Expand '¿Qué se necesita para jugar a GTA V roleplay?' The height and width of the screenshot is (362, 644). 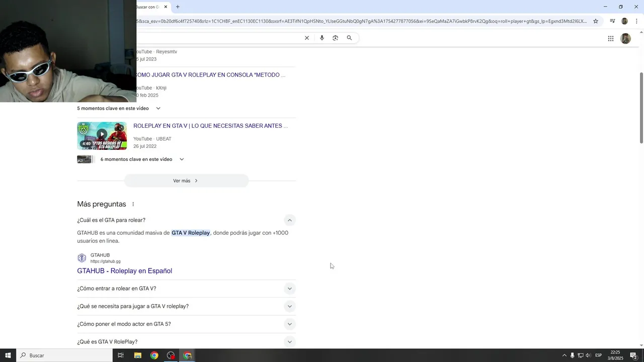click(289, 306)
